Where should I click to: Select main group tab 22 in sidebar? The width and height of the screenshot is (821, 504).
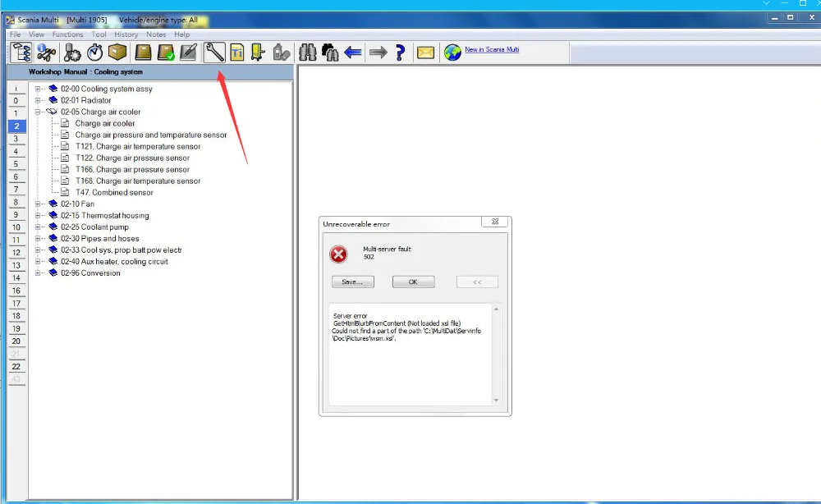pos(16,367)
